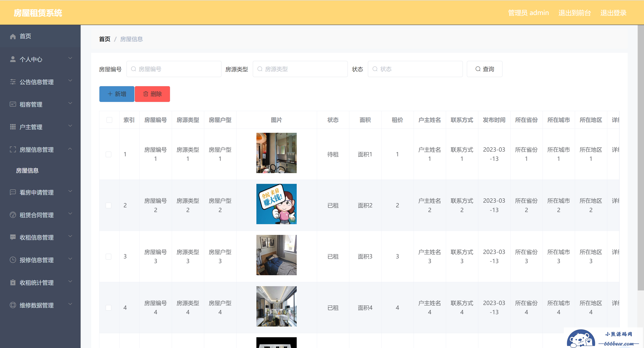Screen dimensions: 644x348
Task: Click the 房屋编号 column header
Action: 155,120
